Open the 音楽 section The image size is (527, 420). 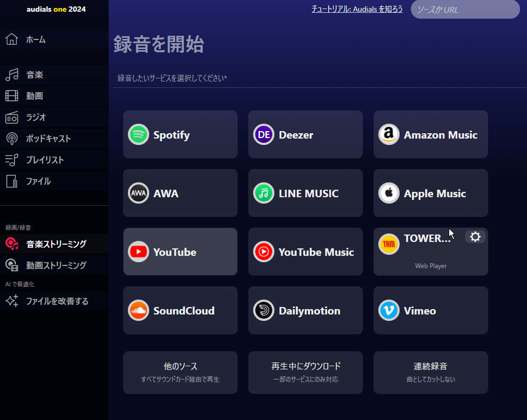[54, 75]
